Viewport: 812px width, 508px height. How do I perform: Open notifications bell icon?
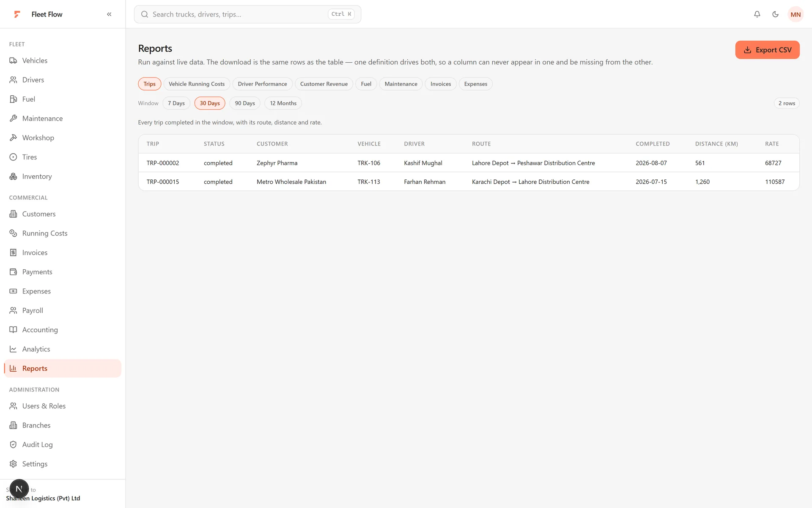click(757, 14)
